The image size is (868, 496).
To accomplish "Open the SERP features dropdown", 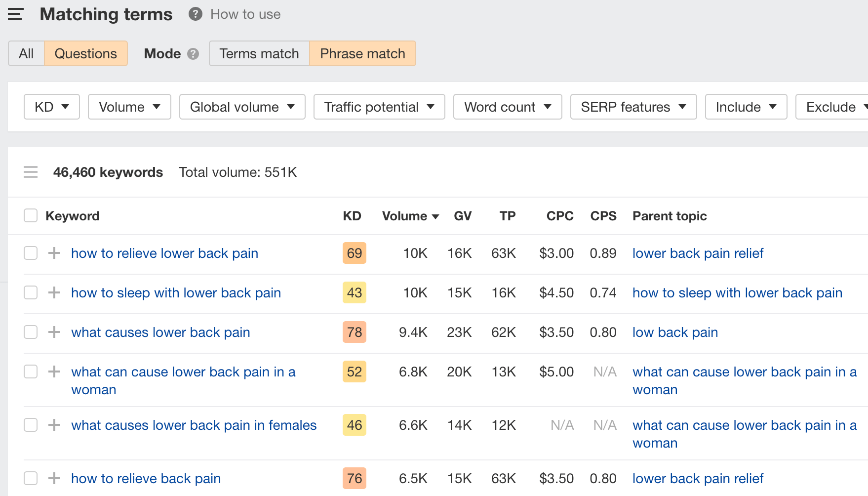I will 633,106.
